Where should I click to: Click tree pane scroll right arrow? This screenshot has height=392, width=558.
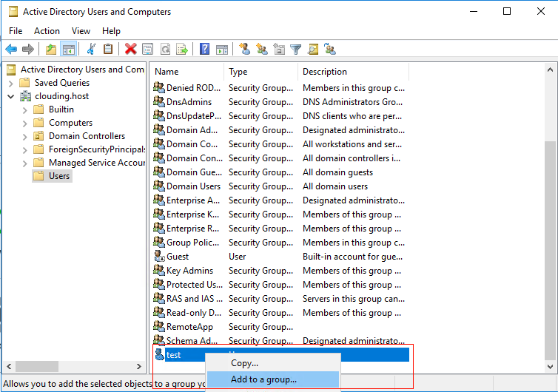(139, 366)
